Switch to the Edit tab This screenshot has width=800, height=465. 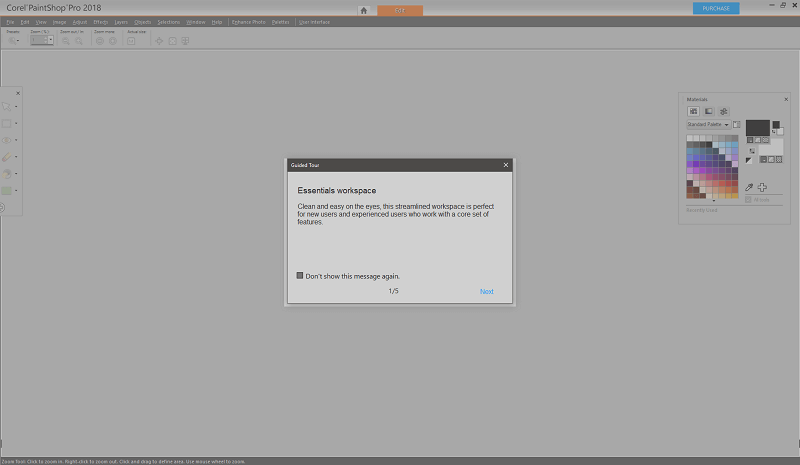coord(400,11)
